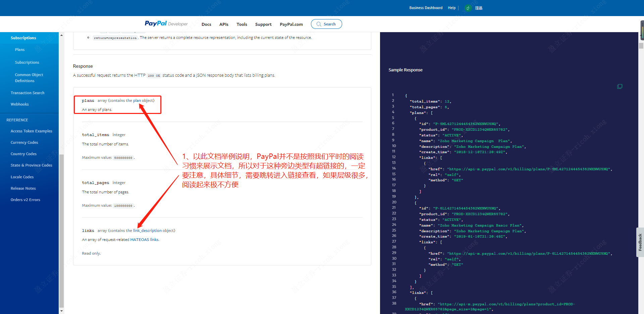
Task: Click the 'total_pages' field name
Action: [95, 183]
